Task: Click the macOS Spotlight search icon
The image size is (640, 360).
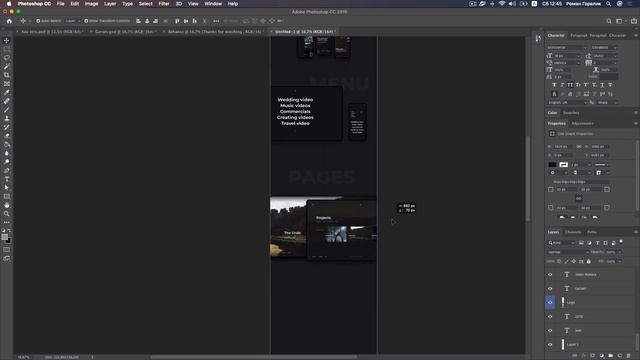Action: [608, 4]
